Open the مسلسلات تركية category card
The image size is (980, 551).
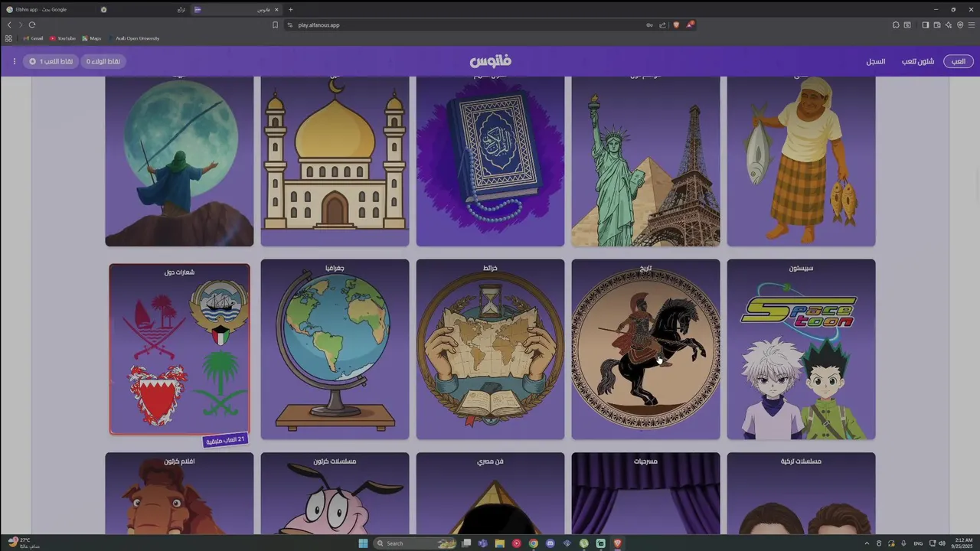coord(801,494)
